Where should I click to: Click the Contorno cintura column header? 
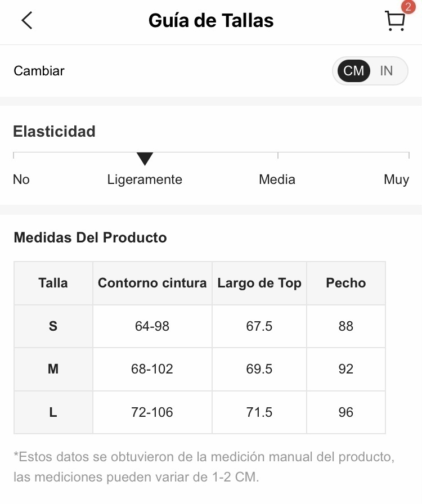click(152, 283)
